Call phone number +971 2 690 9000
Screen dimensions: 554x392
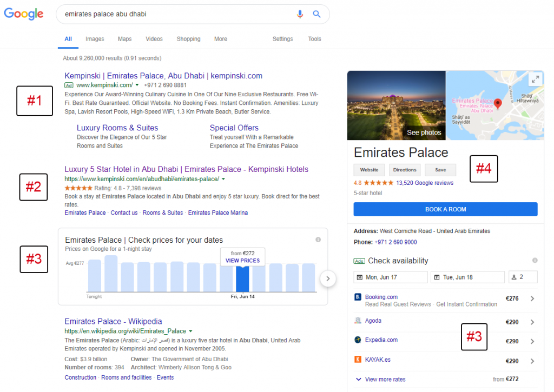(395, 242)
